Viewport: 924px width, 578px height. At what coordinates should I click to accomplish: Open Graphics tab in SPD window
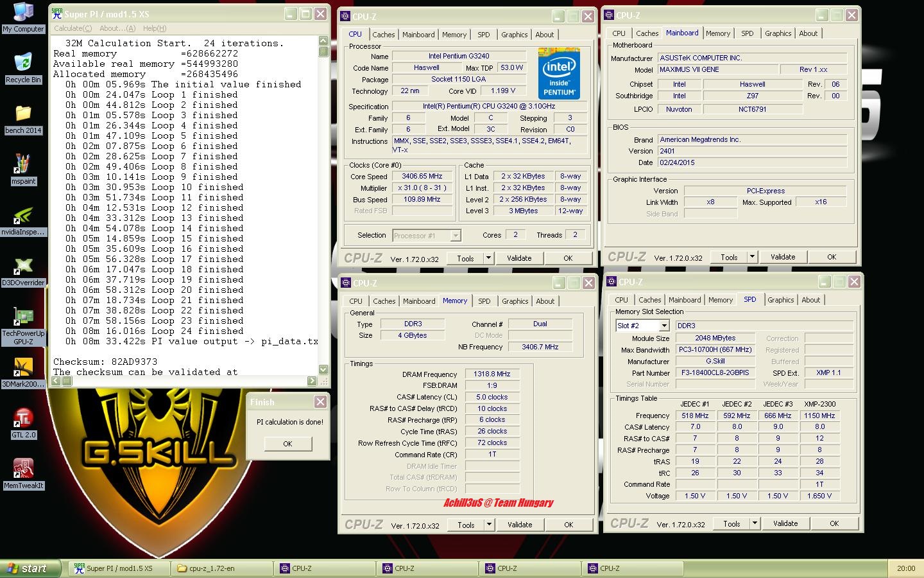pyautogui.click(x=781, y=300)
